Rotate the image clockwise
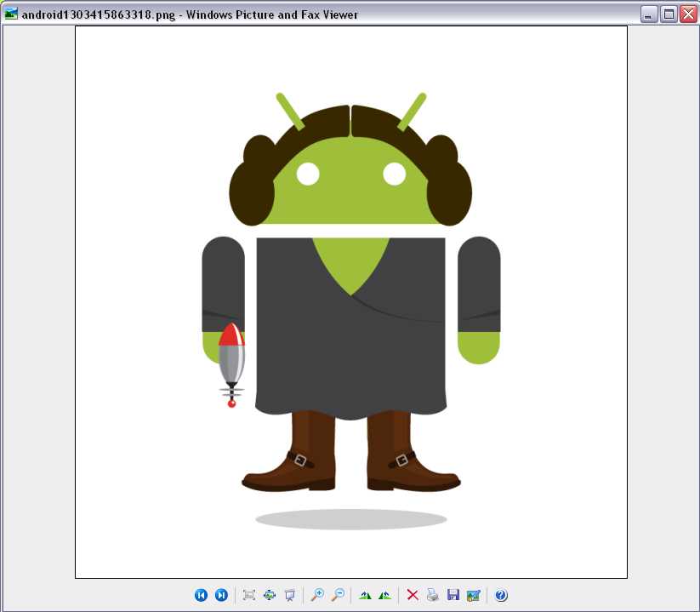Viewport: 700px width, 612px height. [x=365, y=595]
